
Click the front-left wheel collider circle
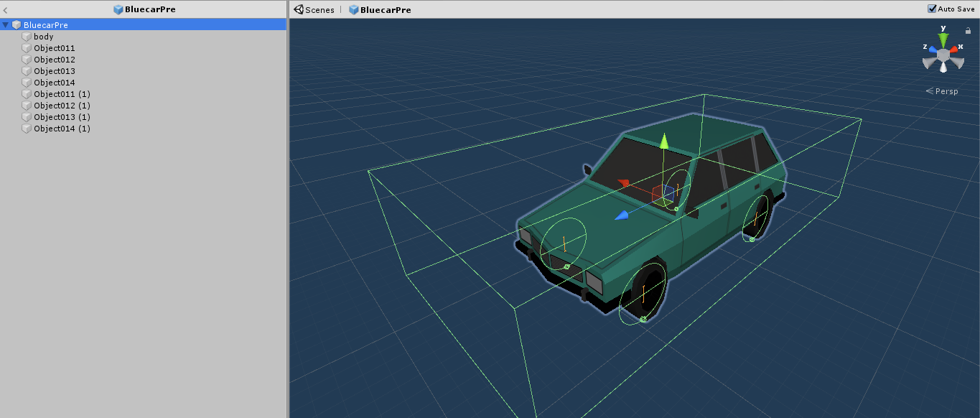564,243
